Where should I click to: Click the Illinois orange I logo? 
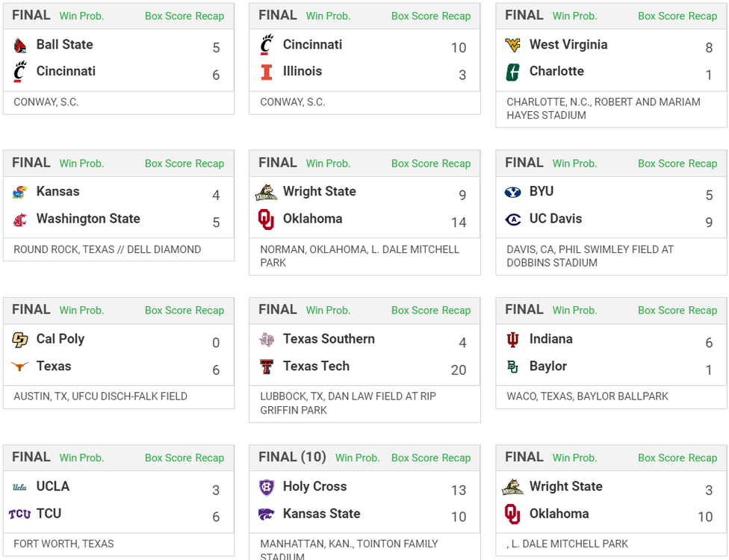267,72
